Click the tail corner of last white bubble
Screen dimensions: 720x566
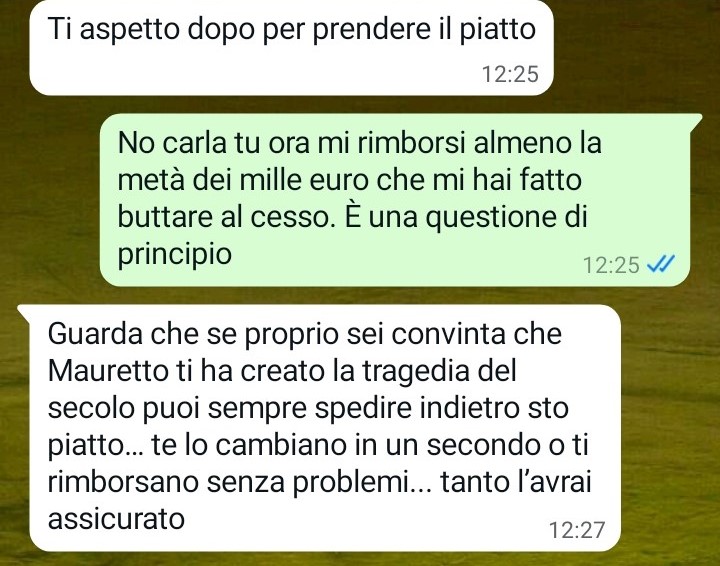(24, 311)
